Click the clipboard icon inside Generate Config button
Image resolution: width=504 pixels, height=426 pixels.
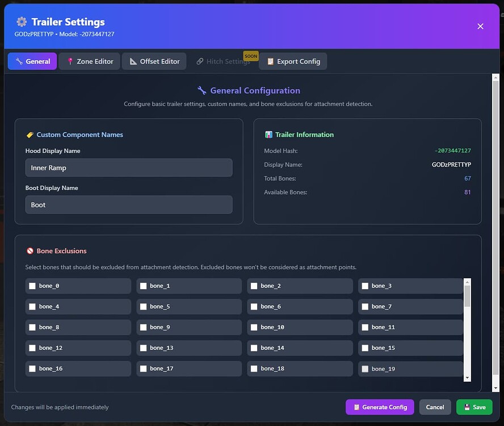(x=357, y=407)
